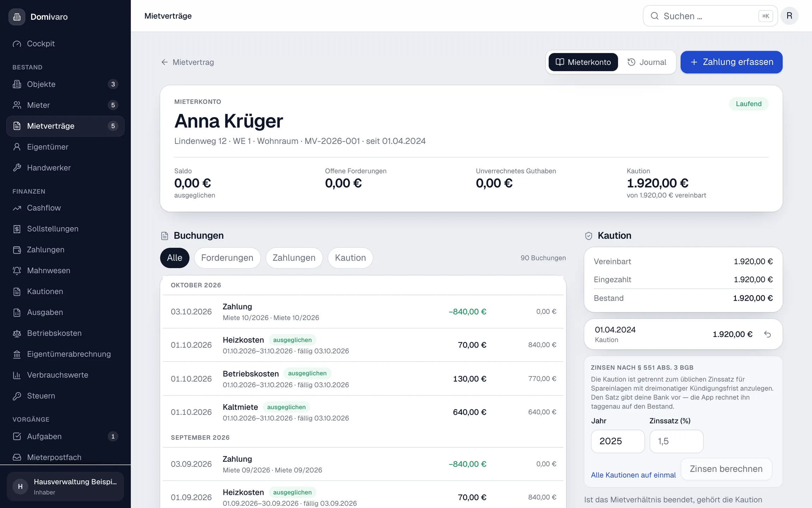Click the Domivaro logo icon
The height and width of the screenshot is (508, 812).
pos(17,17)
